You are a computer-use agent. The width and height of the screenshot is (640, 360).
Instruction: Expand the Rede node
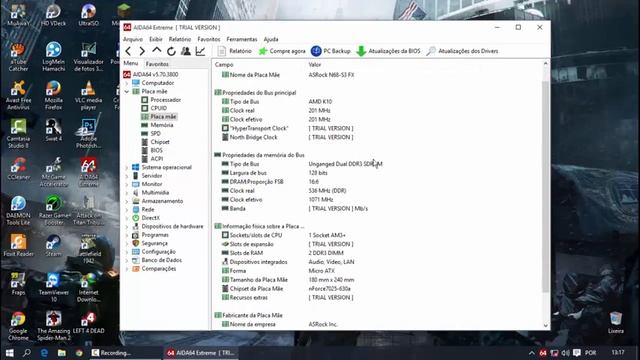coord(127,209)
